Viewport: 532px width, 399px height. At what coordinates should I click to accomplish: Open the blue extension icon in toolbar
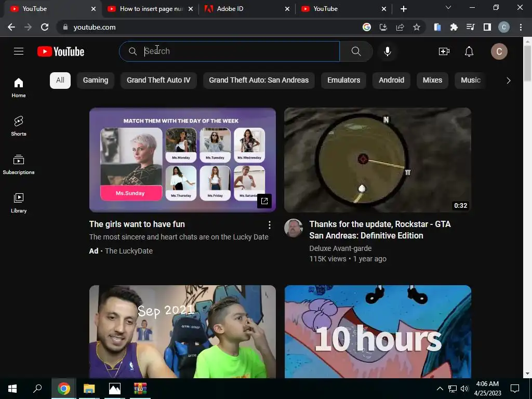[437, 27]
